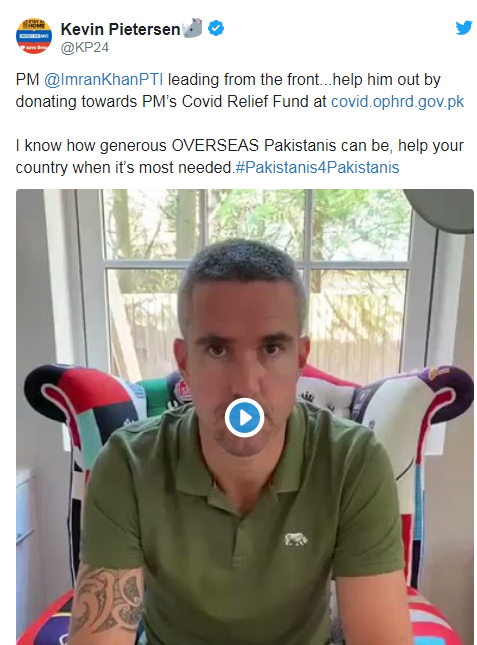
Task: Click the "PM" text opening the tweet
Action: (x=27, y=79)
